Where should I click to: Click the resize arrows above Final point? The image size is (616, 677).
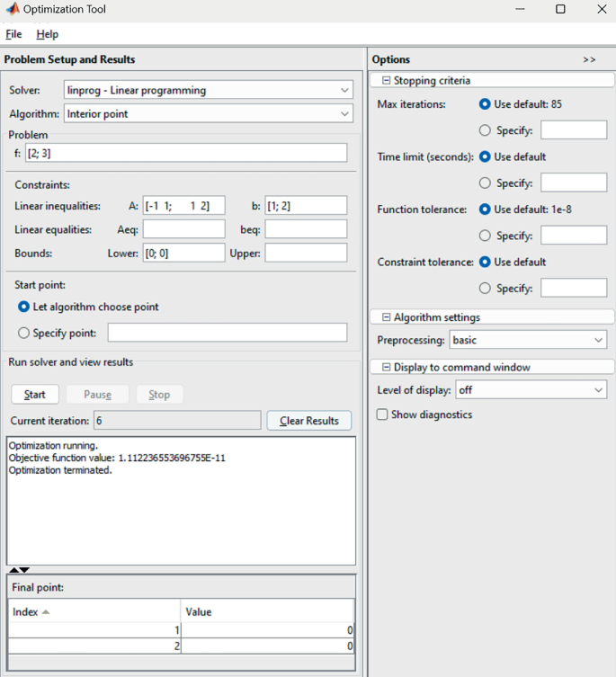pos(19,570)
